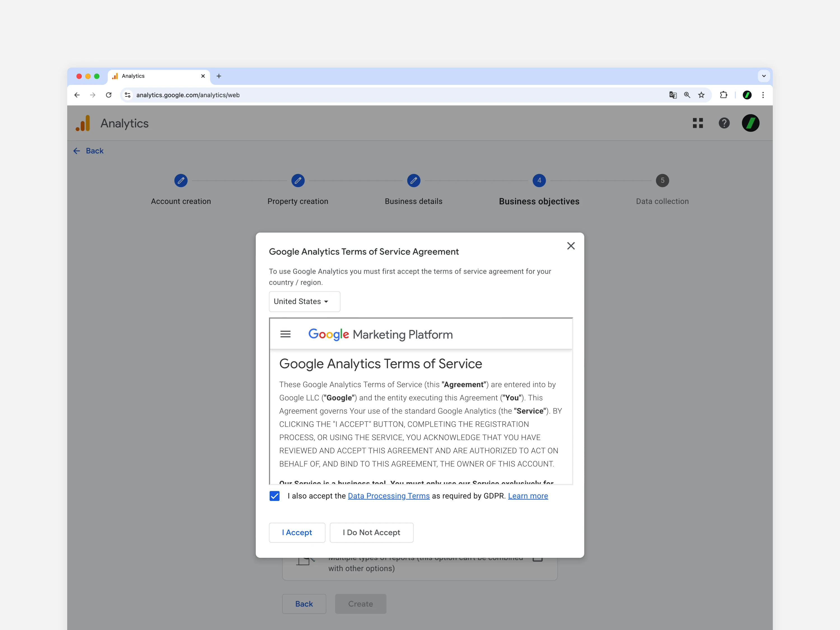Open the Help question mark icon
The width and height of the screenshot is (840, 630).
(724, 123)
